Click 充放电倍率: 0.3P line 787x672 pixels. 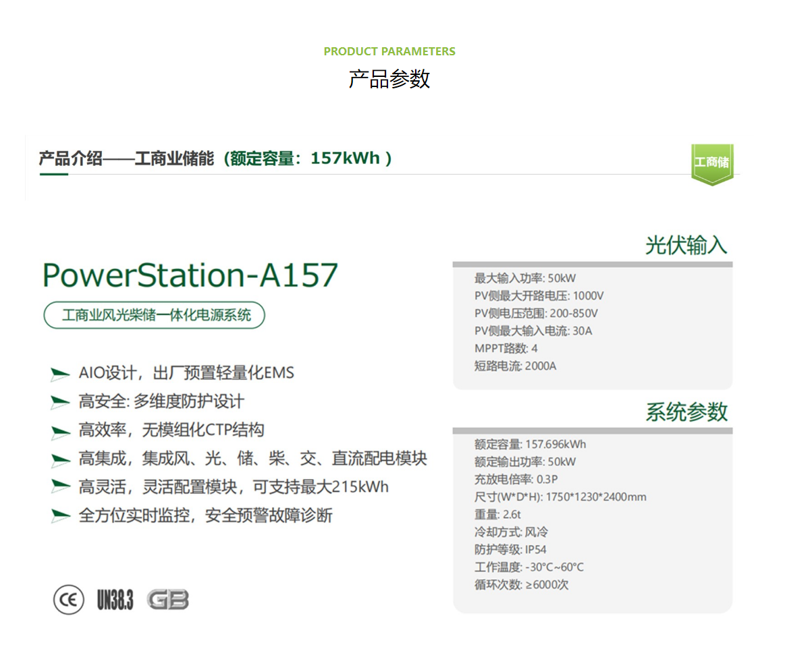click(x=516, y=479)
